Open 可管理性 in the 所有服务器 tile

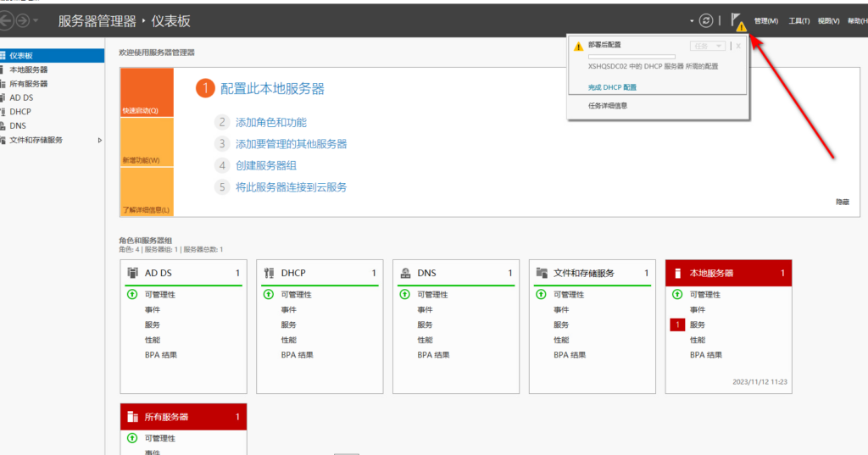coord(160,438)
